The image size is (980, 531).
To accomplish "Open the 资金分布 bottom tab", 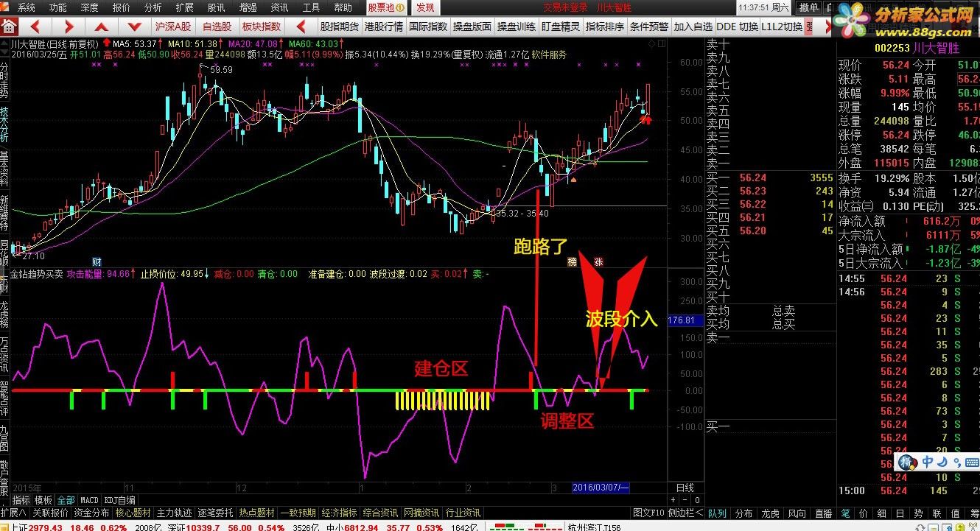I will pos(92,513).
